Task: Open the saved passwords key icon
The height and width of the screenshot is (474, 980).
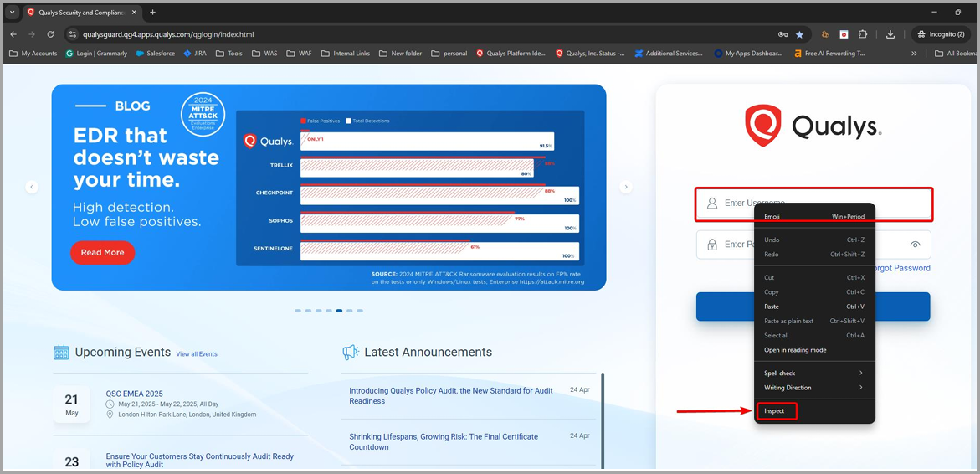Action: click(782, 34)
